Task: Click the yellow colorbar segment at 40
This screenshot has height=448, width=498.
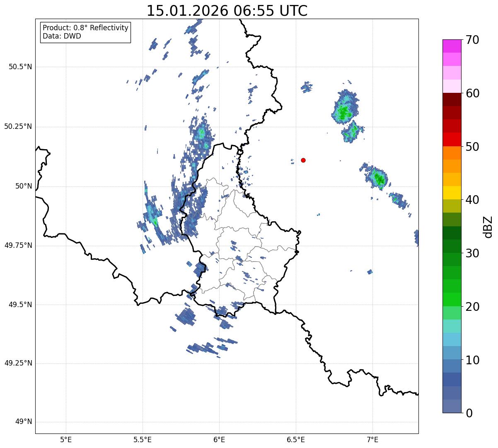Action: 452,193
